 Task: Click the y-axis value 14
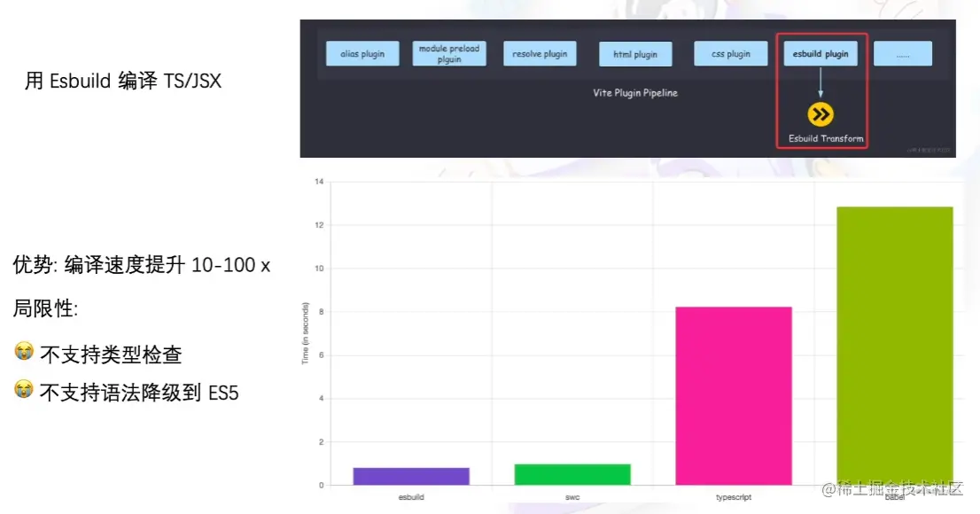pos(319,182)
